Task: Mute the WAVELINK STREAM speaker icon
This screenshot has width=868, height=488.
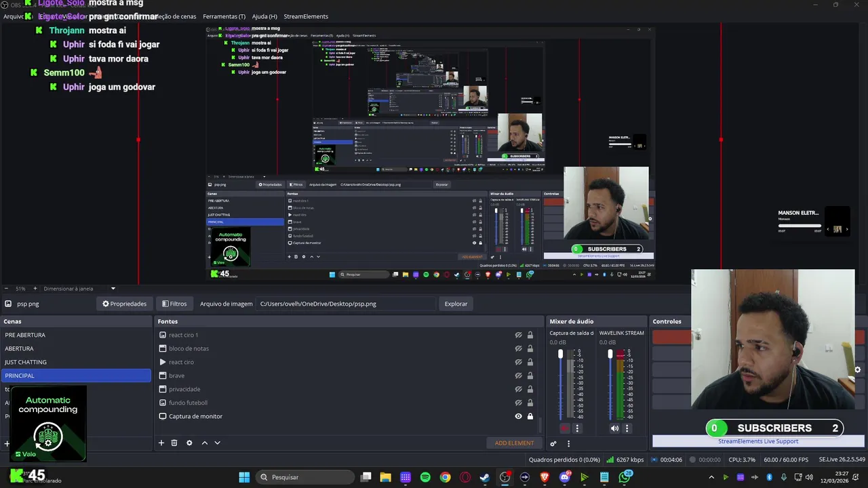Action: tap(614, 428)
